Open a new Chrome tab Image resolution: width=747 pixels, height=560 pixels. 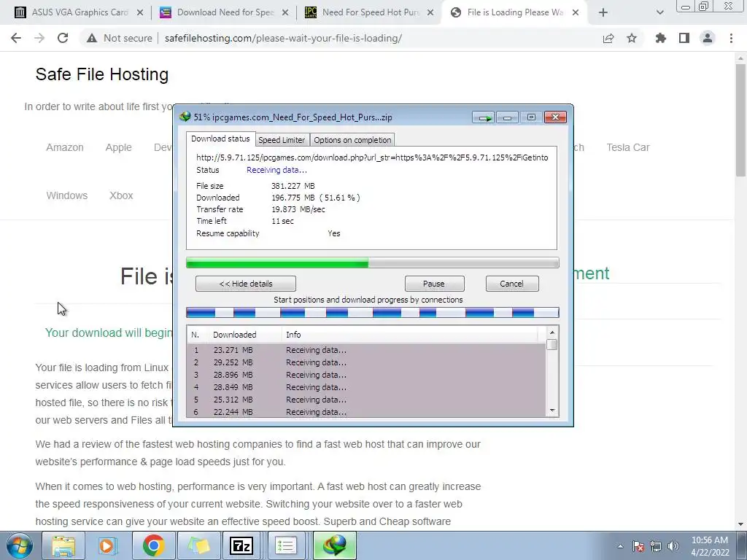coord(603,13)
